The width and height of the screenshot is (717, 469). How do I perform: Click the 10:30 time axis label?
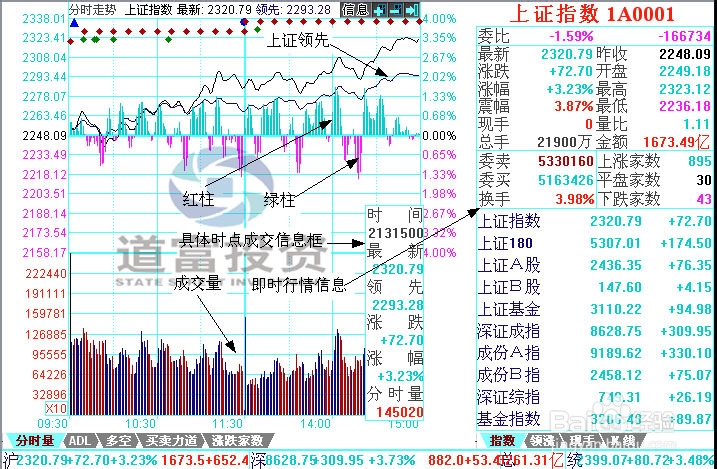140,423
